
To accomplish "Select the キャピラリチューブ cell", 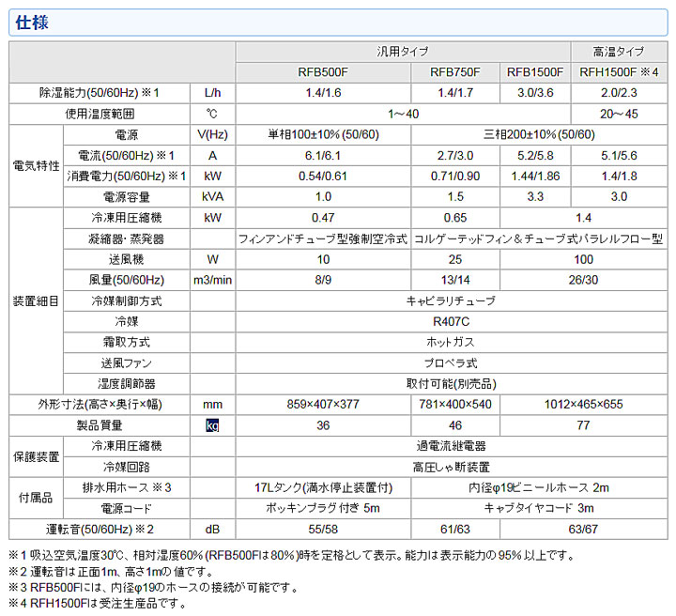I will coord(452,300).
